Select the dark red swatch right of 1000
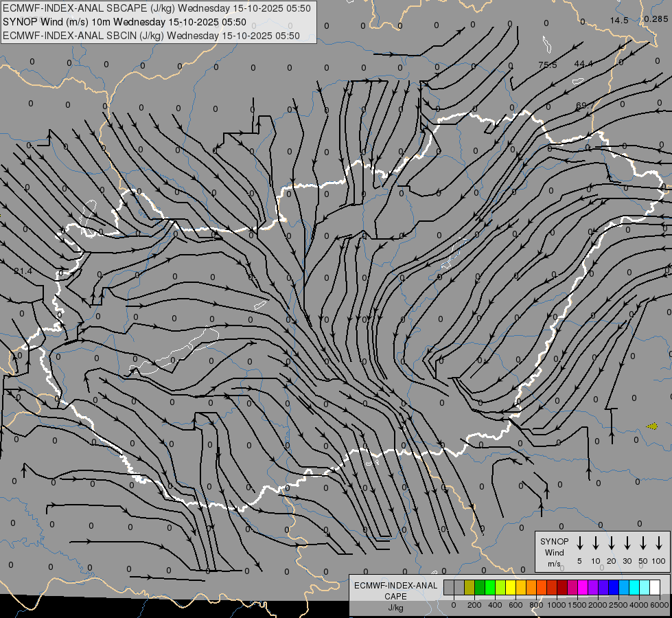 (562, 587)
